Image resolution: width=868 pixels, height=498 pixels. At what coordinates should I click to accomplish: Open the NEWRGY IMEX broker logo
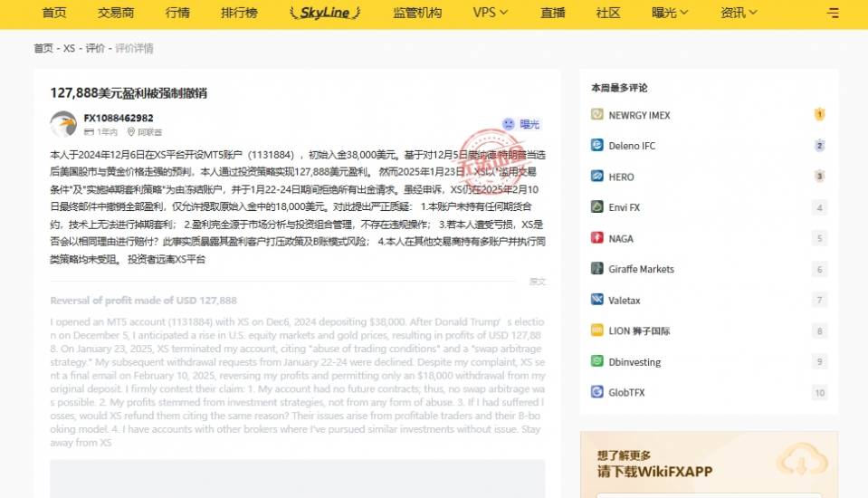click(596, 114)
